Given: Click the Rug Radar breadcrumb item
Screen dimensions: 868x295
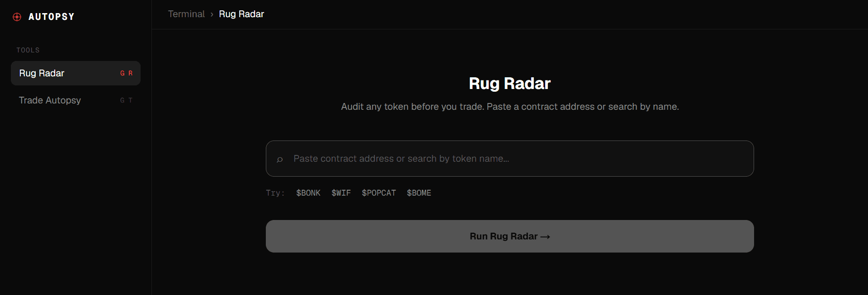Looking at the screenshot, I should tap(241, 14).
